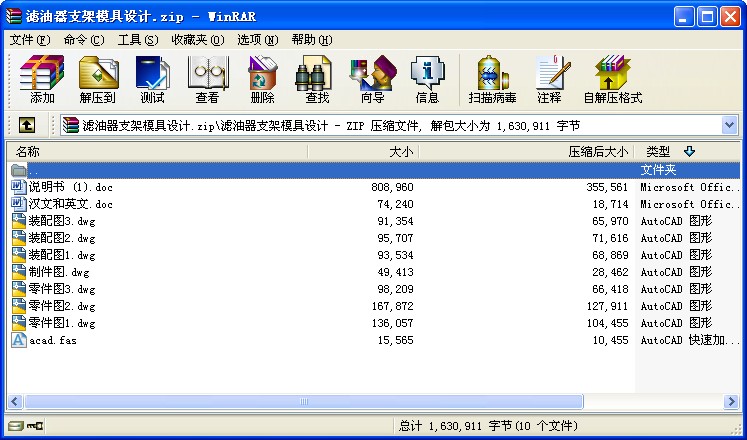This screenshot has height=440, width=747.
Task: Select file name 零件图1.dwg
Action: (62, 323)
